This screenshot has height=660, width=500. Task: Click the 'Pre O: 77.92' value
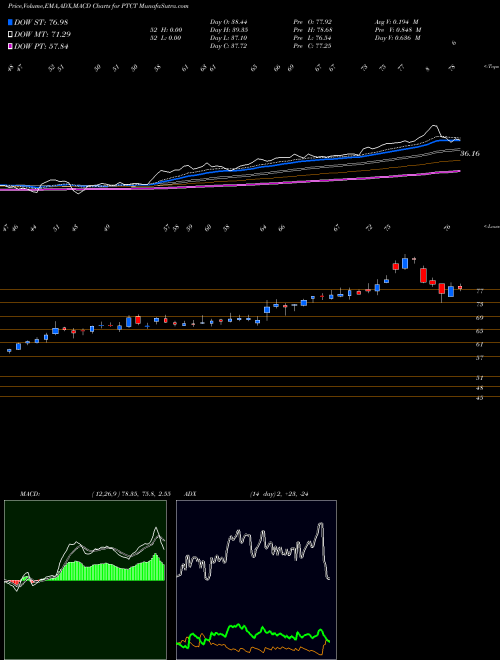pyautogui.click(x=314, y=22)
